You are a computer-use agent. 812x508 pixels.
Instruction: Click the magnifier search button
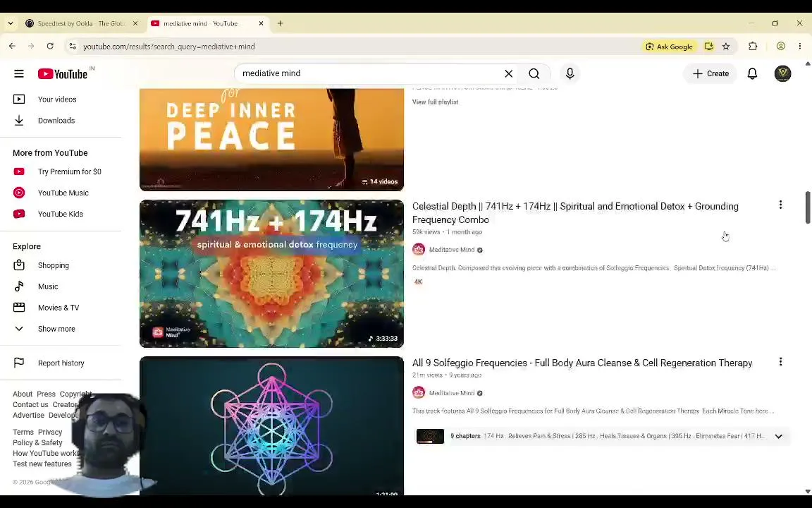534,73
